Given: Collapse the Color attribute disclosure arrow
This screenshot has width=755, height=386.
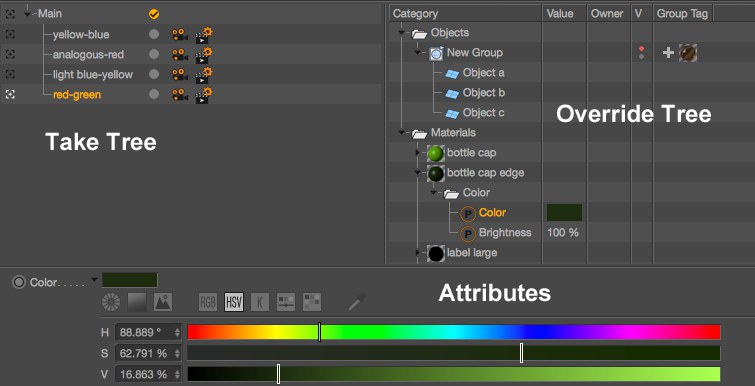Looking at the screenshot, I should pos(94,279).
